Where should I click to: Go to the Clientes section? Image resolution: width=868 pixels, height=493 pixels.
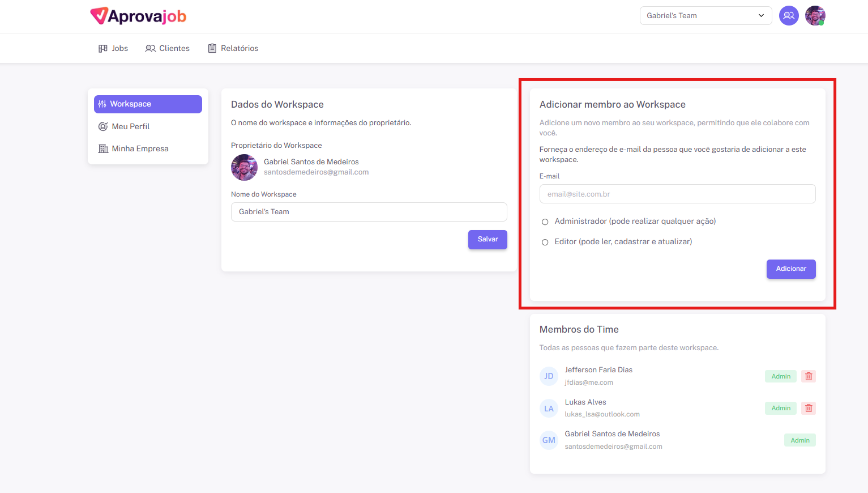coord(168,49)
